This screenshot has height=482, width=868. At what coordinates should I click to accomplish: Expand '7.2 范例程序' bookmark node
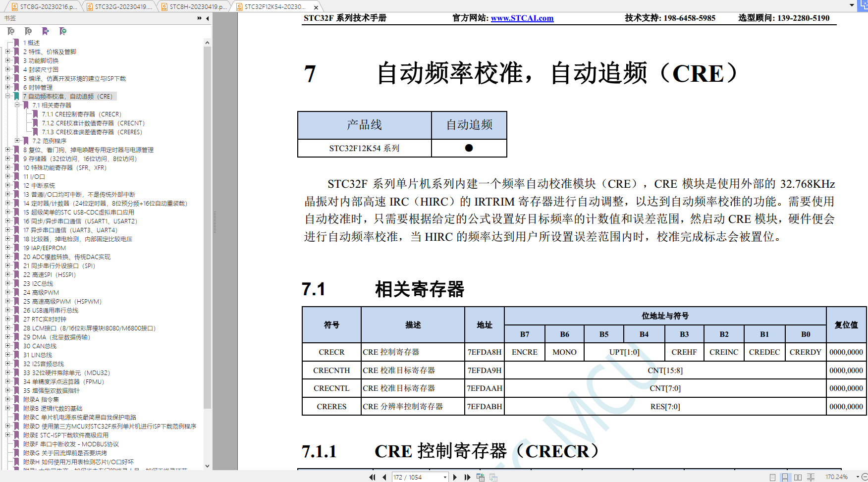click(x=17, y=141)
